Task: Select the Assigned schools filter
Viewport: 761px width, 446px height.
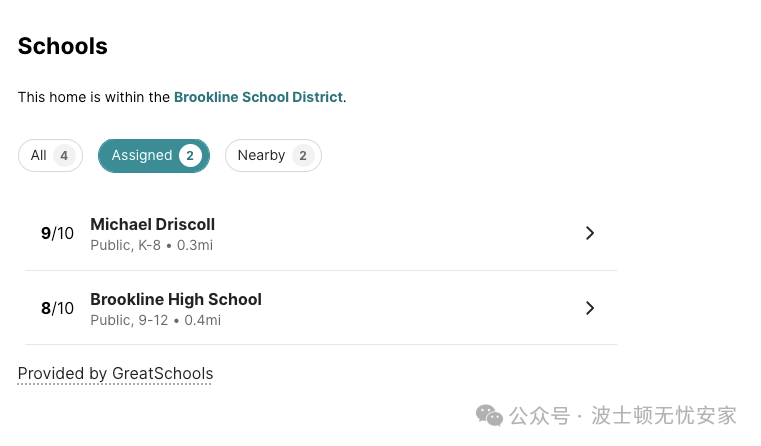Action: tap(154, 155)
